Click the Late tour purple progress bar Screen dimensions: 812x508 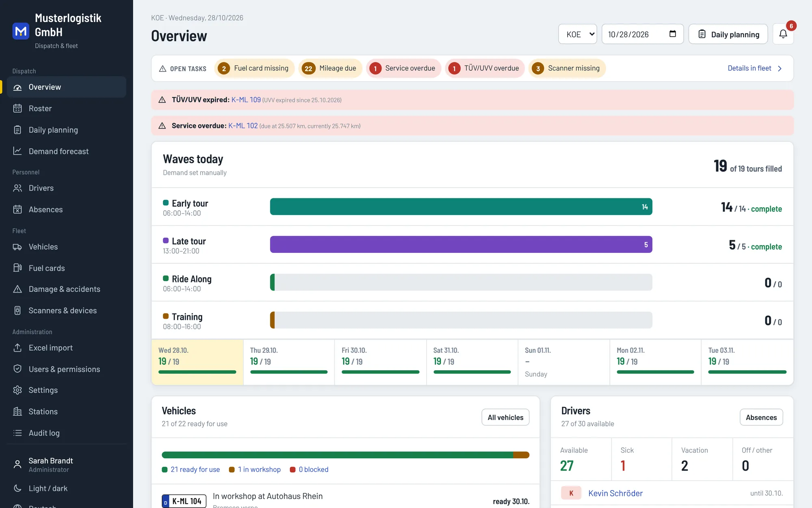pyautogui.click(x=461, y=245)
